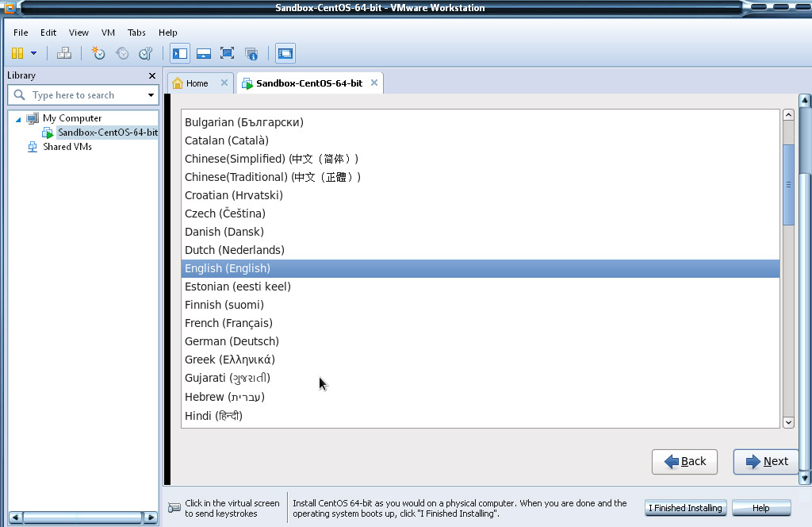Select Sandbox-CentOS-64-bit in library tree
The image size is (812, 527).
click(x=108, y=133)
